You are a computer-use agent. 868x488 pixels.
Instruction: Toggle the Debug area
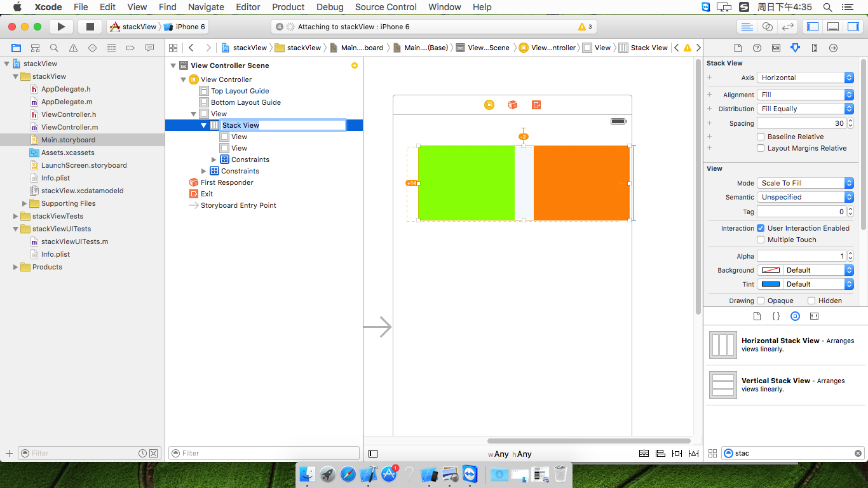(x=833, y=27)
